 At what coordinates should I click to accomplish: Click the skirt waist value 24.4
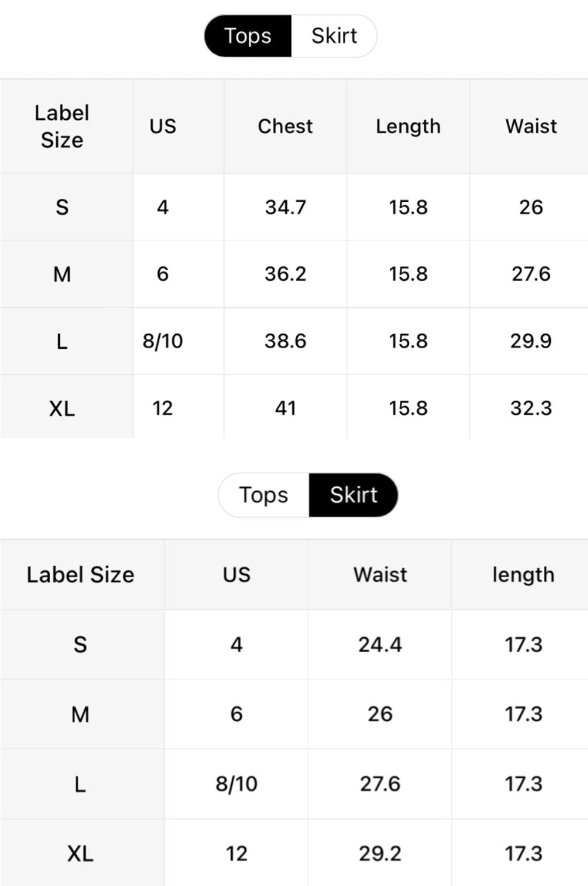click(x=380, y=645)
